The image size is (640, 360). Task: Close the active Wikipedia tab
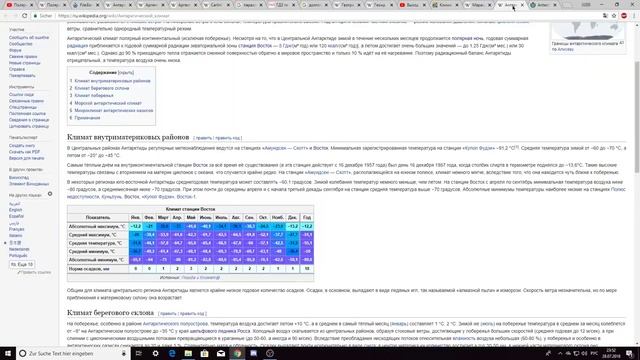[522, 5]
